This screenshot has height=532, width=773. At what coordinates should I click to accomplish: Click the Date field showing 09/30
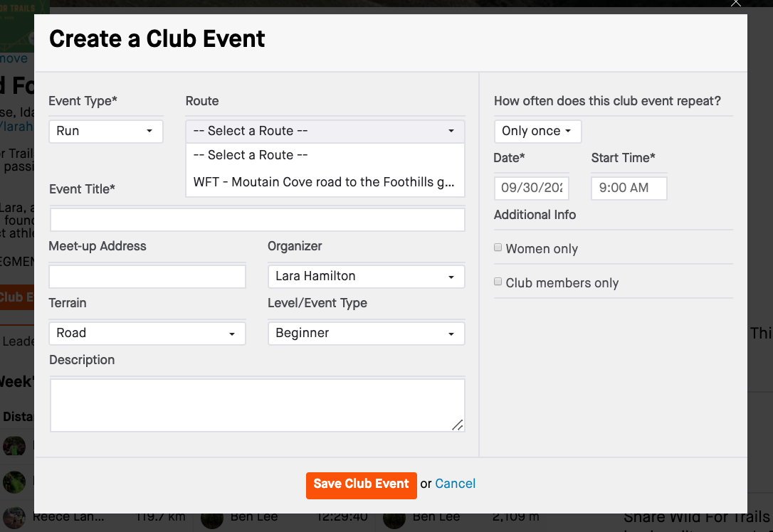531,188
